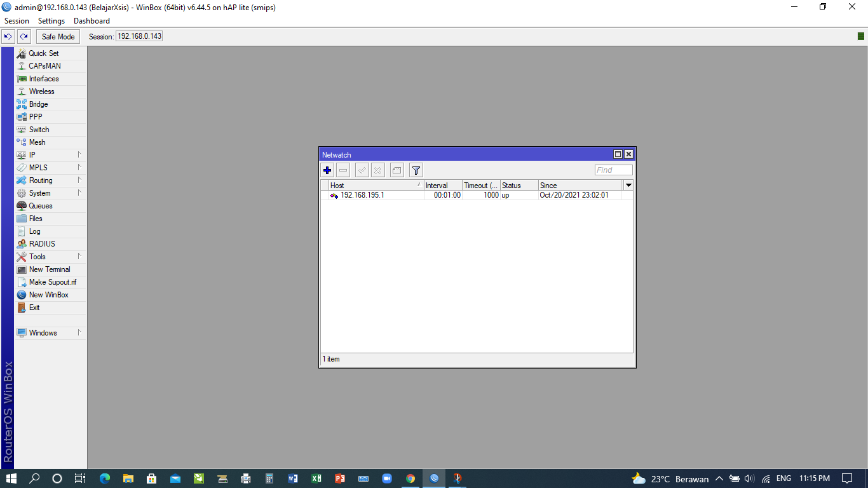Click the volume icon in system tray
This screenshot has height=488, width=868.
tap(749, 478)
